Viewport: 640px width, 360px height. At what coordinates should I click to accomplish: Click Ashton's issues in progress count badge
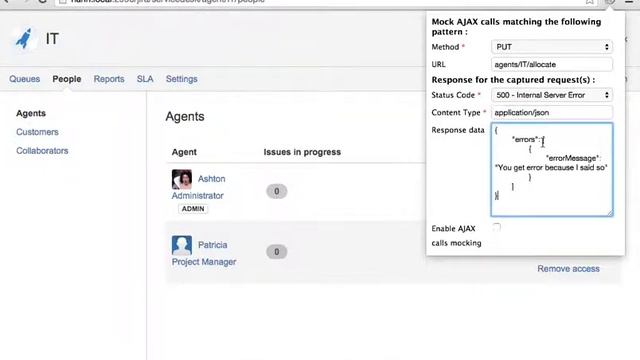277,191
